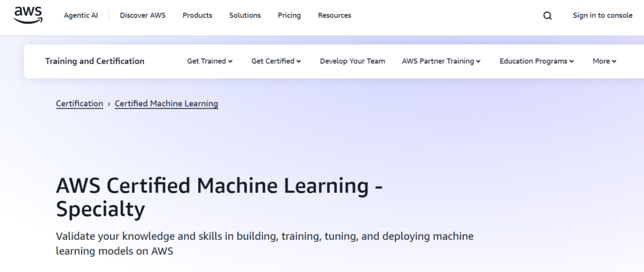Click the Certification breadcrumb link

click(80, 104)
